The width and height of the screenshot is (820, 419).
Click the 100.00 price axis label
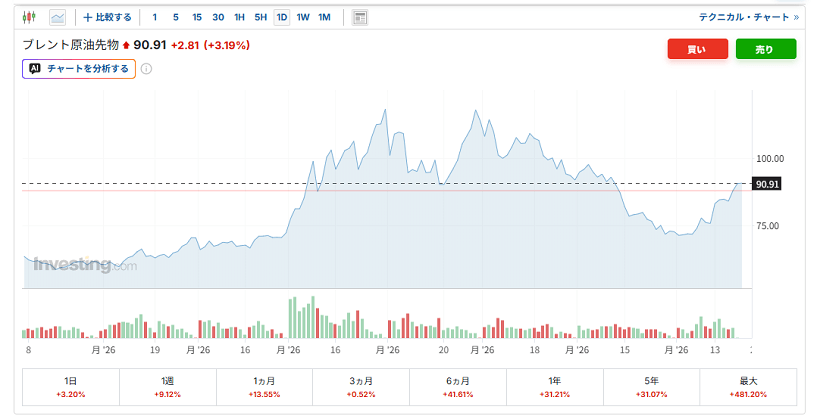pyautogui.click(x=770, y=158)
